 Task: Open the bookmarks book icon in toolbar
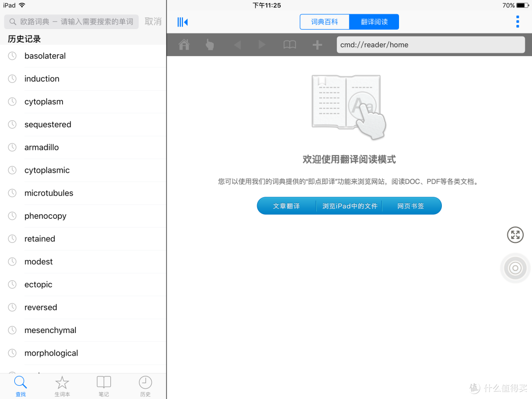point(290,45)
